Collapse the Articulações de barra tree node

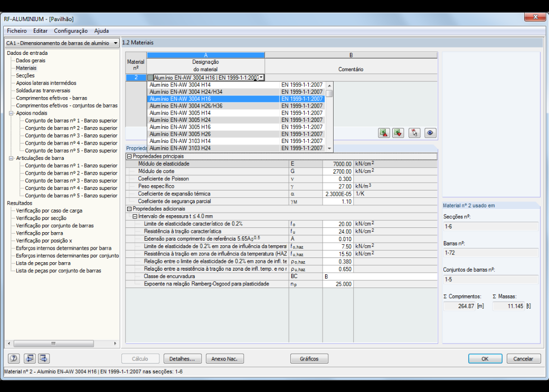pos(11,158)
